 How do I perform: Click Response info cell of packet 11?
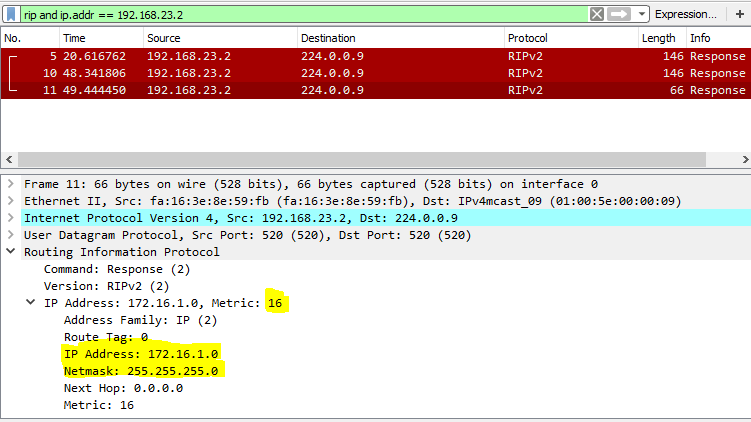tap(717, 90)
